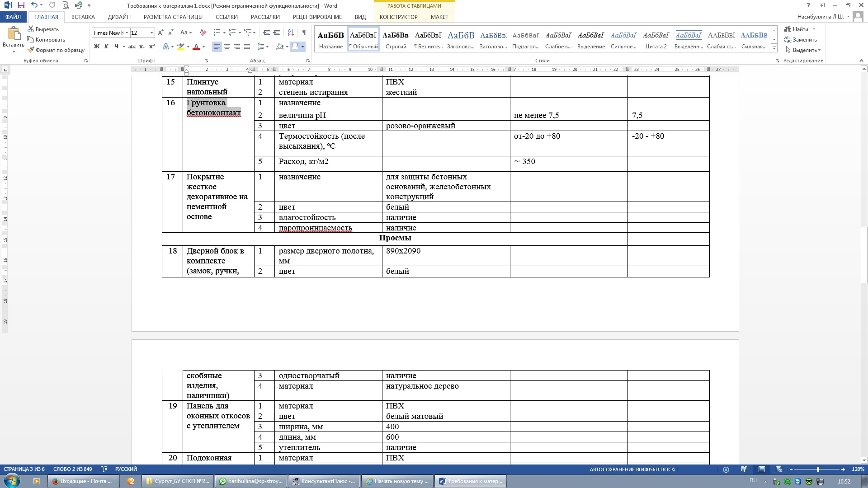Open the font name dropdown
This screenshot has height=488, width=868.
[x=127, y=33]
